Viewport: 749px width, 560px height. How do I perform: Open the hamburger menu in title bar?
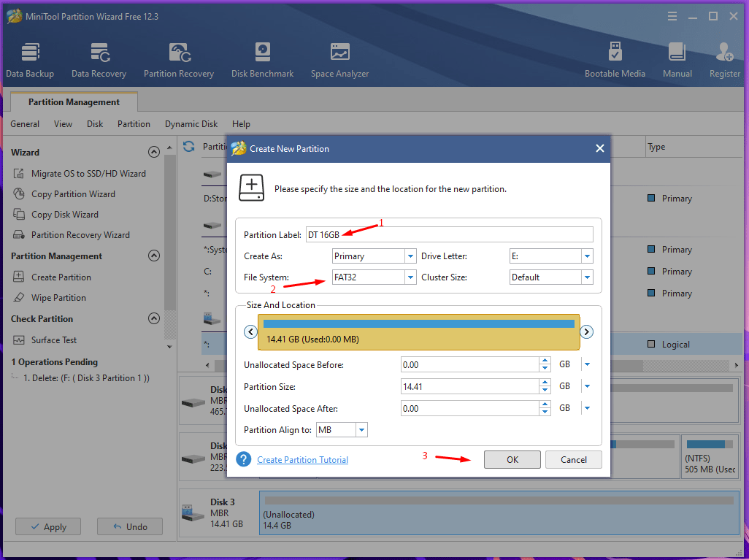coord(672,16)
